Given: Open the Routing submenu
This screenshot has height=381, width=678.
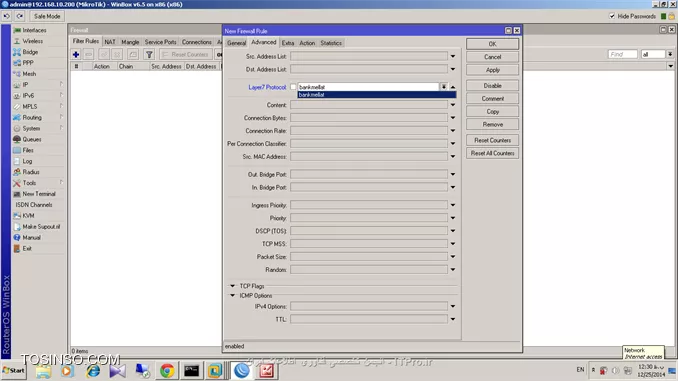Looking at the screenshot, I should pyautogui.click(x=32, y=118).
